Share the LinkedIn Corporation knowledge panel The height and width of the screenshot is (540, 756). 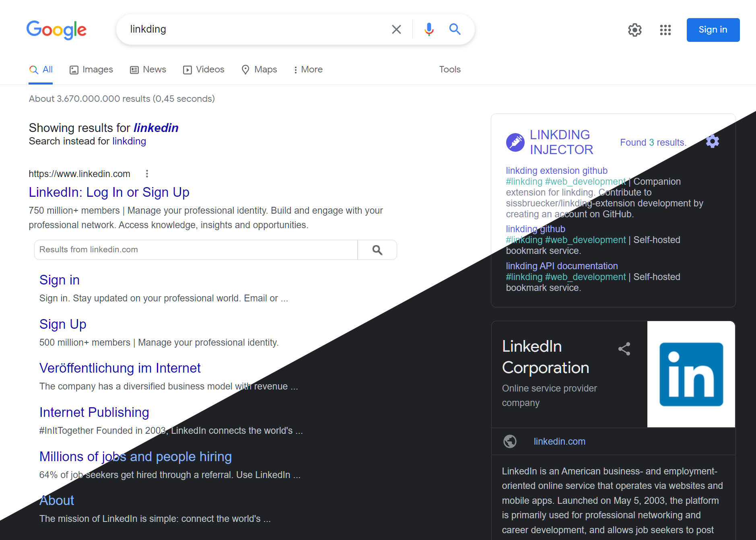click(x=624, y=349)
